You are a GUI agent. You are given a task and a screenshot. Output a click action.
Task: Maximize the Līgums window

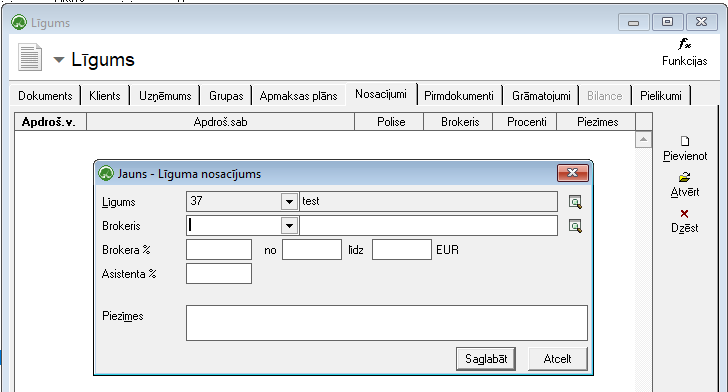(667, 22)
